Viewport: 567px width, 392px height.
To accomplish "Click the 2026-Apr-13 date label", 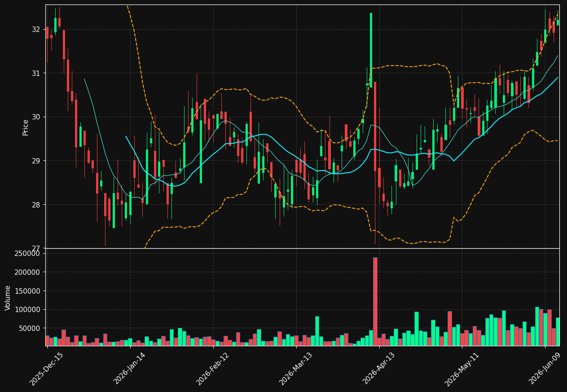I will click(x=379, y=369).
